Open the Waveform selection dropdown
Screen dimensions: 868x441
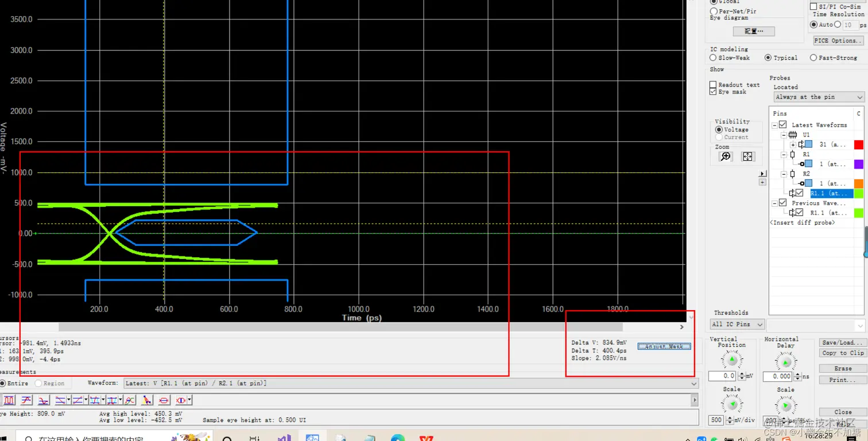[412, 383]
